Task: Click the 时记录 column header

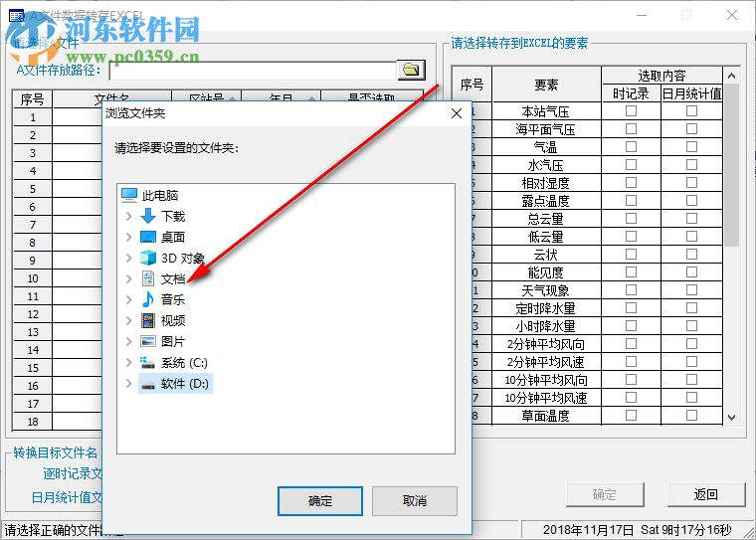Action: [631, 93]
